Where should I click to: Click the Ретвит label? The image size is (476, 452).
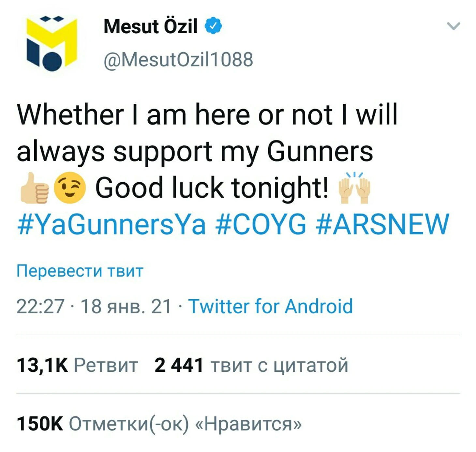click(106, 365)
